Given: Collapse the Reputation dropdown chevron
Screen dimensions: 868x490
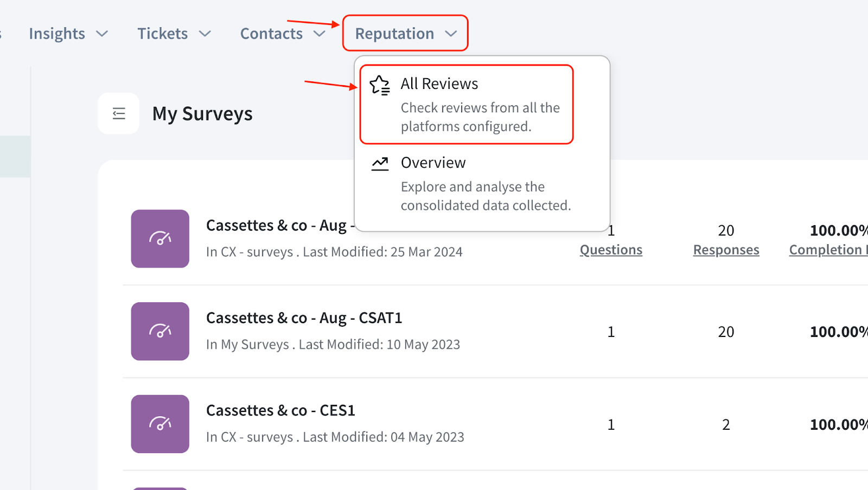Looking at the screenshot, I should (451, 34).
